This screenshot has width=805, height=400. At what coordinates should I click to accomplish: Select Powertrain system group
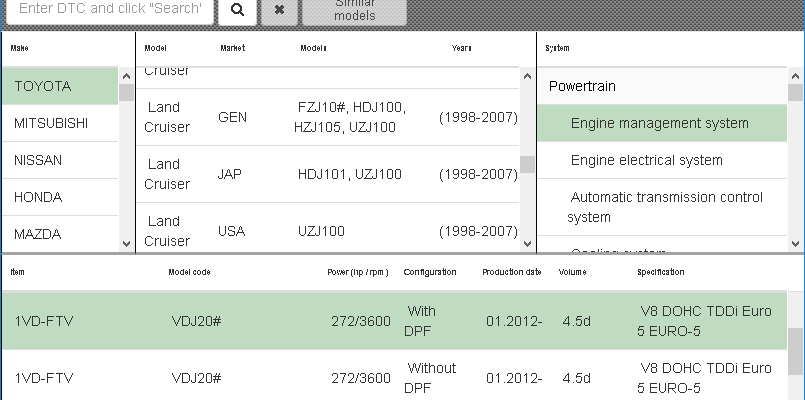tap(662, 86)
